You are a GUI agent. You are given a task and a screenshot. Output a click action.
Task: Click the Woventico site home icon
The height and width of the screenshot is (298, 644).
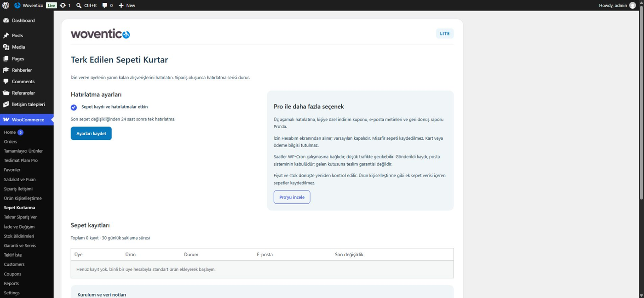click(x=17, y=6)
